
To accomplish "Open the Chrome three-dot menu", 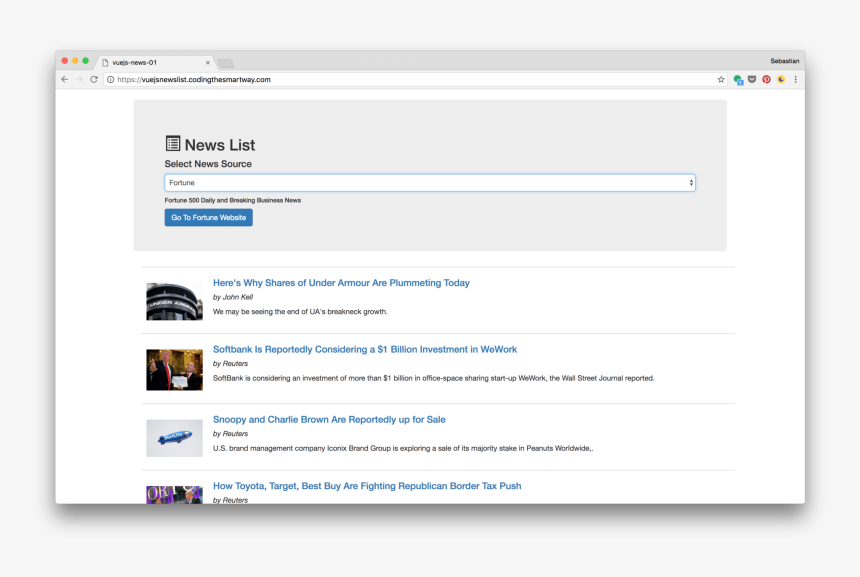I will pos(795,80).
